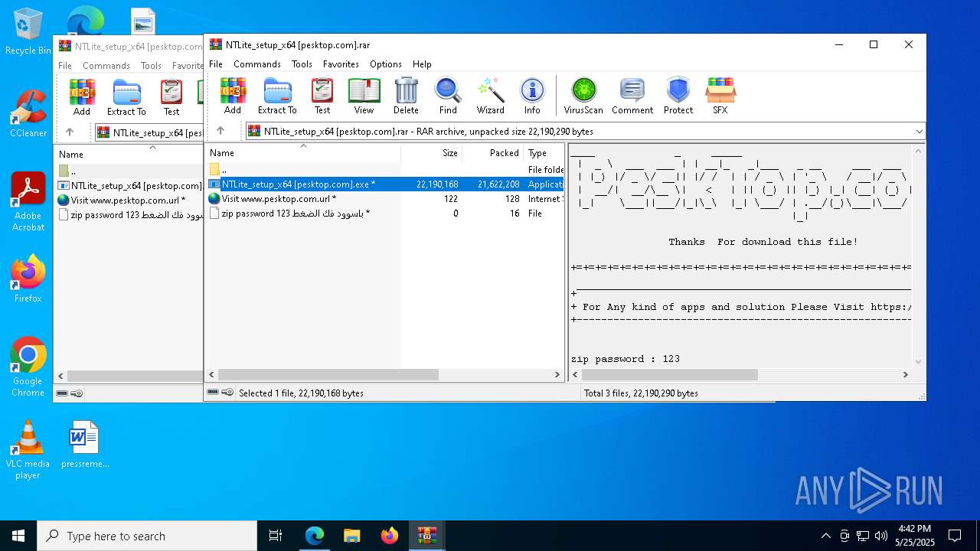Sort by Type column header

pos(544,152)
